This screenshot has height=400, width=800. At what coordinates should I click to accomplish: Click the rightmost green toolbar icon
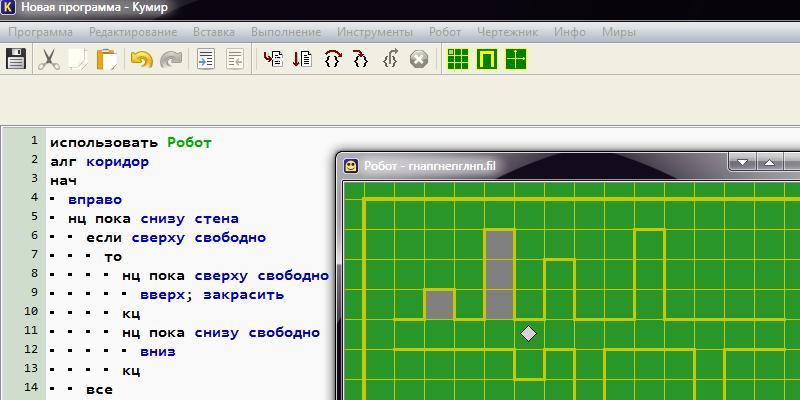pos(516,59)
